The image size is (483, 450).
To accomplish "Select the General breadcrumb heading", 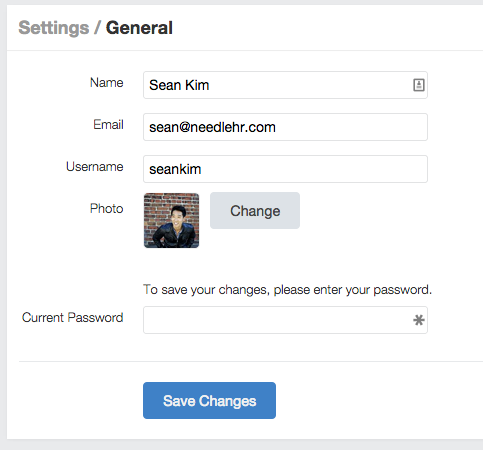I will 139,28.
